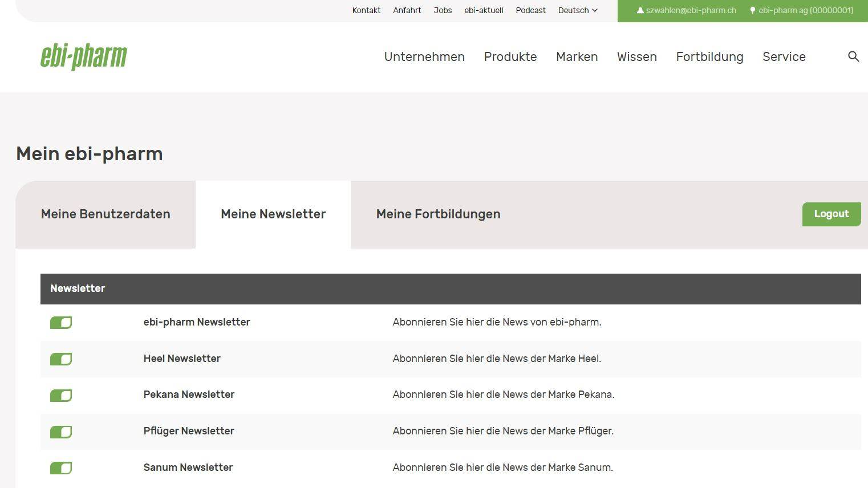
Task: Click the 'Heel Newsletter' row title
Action: click(182, 359)
